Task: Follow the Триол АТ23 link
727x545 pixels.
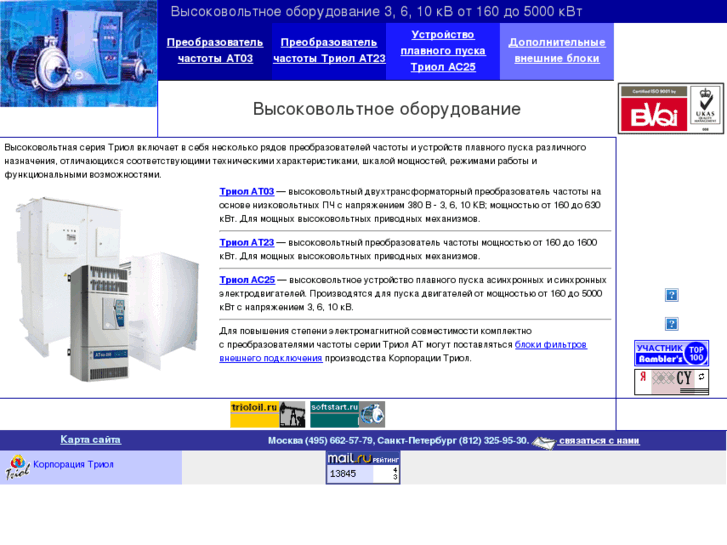Action: [247, 243]
